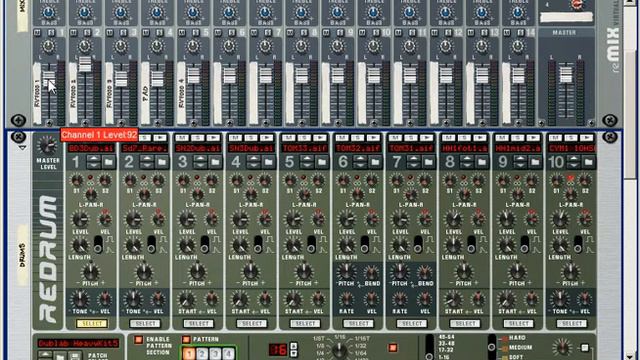This screenshot has height=360, width=640.
Task: Solo Redrum channel 8 with S button
Action: tap(464, 138)
